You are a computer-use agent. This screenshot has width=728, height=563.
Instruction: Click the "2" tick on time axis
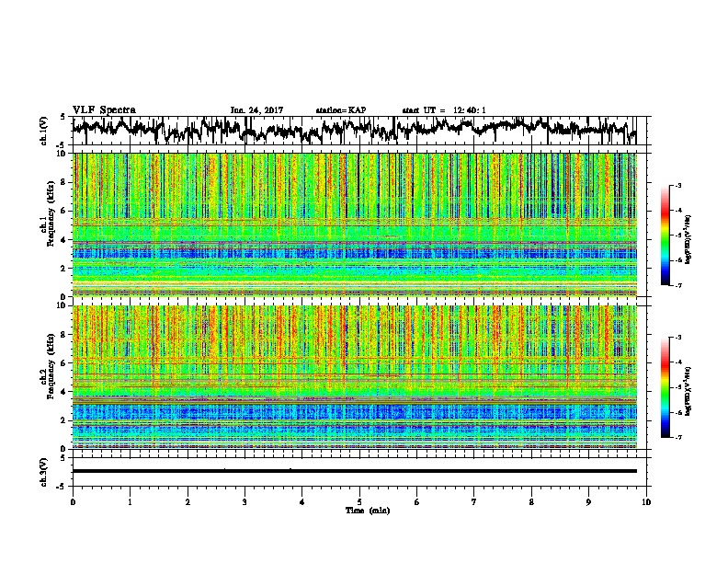pos(188,501)
